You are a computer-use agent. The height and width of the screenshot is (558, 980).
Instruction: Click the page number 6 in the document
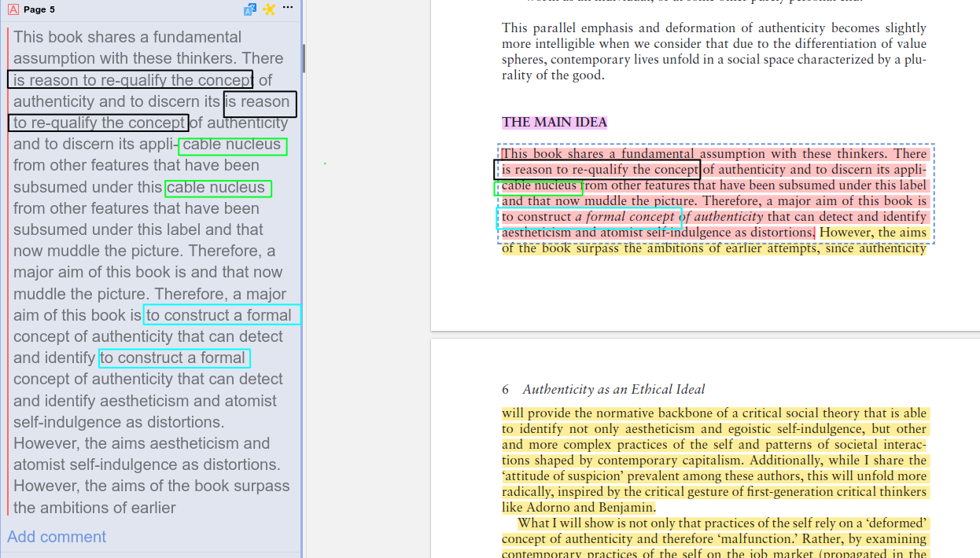pyautogui.click(x=506, y=389)
